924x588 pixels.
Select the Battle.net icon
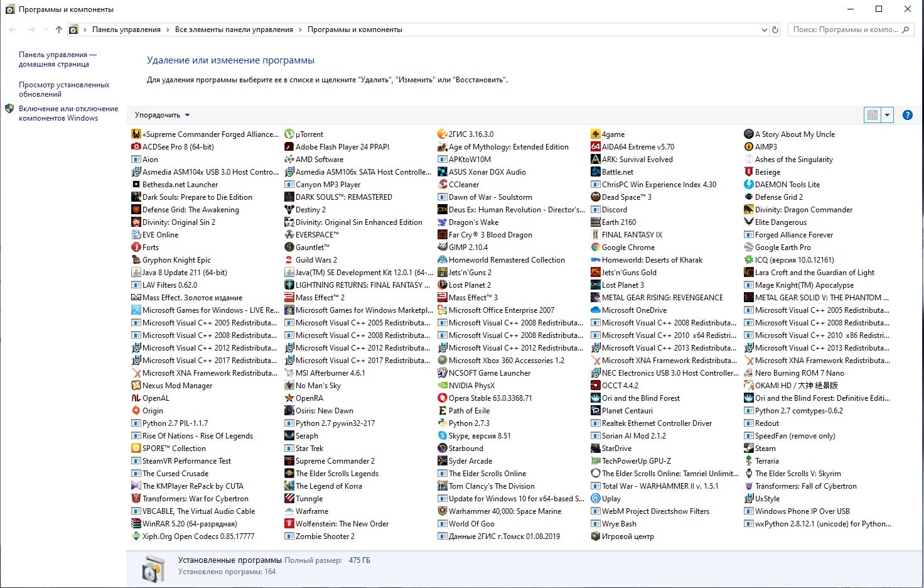pos(596,171)
